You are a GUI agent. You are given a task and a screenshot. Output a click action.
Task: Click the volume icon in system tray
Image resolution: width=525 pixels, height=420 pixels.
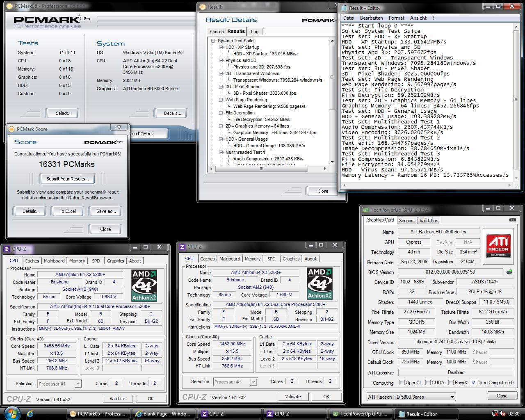[503, 414]
